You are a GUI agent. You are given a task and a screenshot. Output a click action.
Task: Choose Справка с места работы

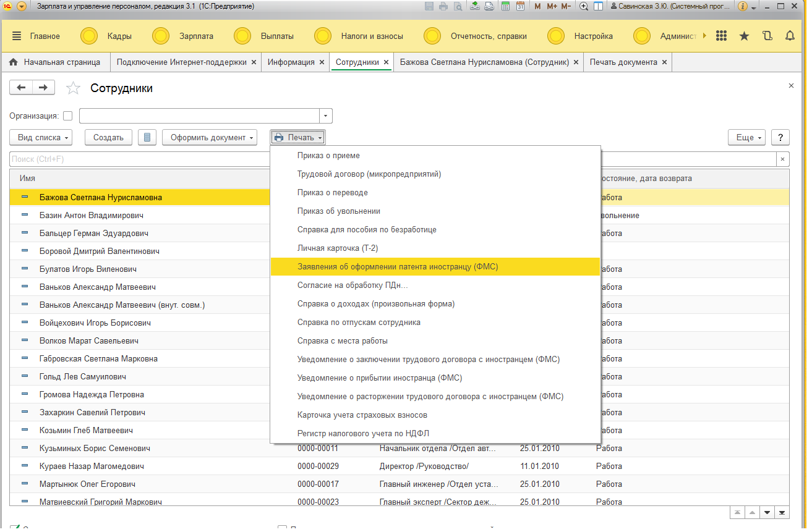[435, 341]
